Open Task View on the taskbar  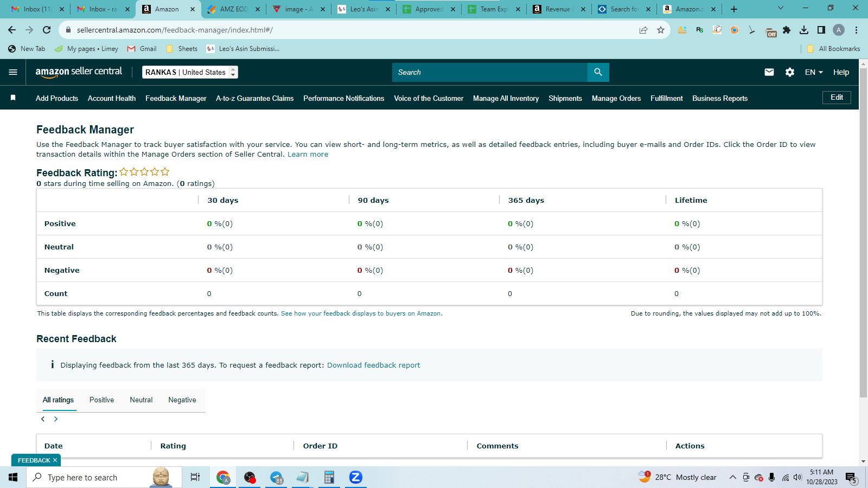point(195,477)
